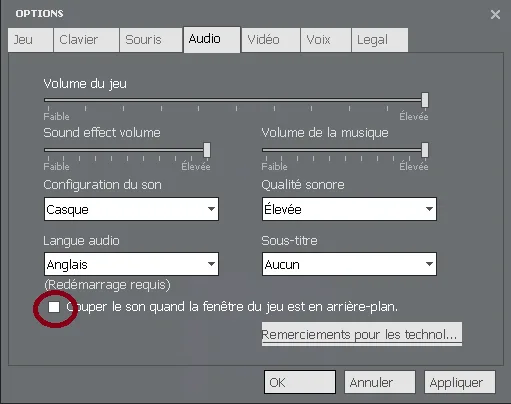The image size is (511, 404).
Task: Click the OPTIONS dialog title
Action: 39,14
